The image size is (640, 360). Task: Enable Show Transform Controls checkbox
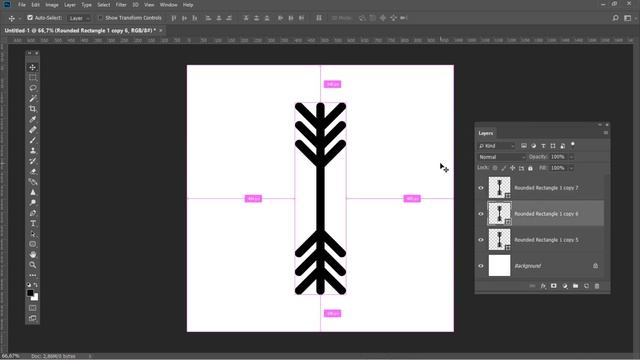[x=100, y=18]
